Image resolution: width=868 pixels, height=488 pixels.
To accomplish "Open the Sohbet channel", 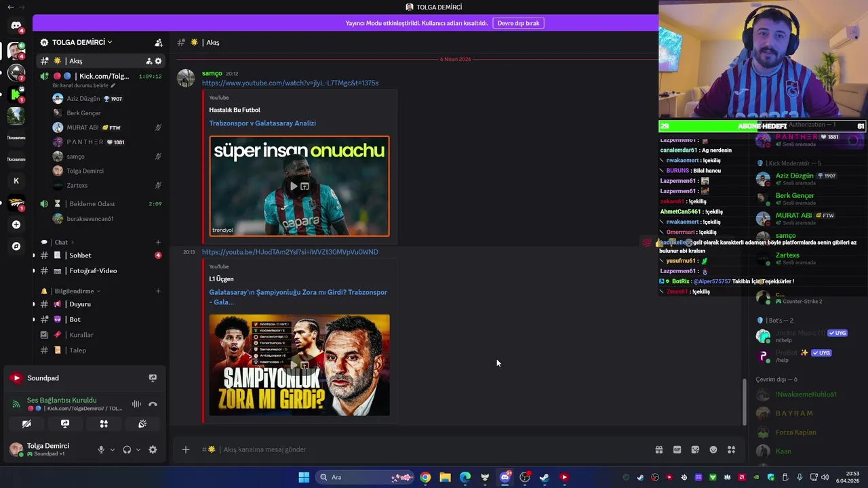I will click(100, 256).
